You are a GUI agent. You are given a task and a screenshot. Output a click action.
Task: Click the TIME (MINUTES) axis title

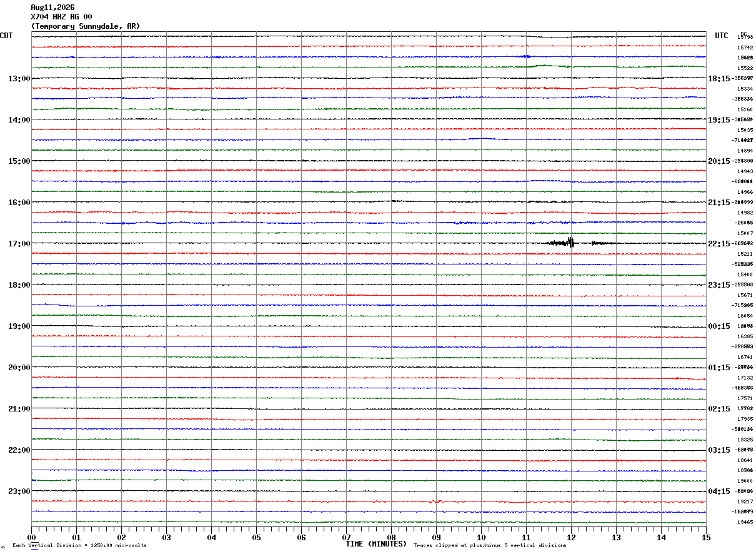(x=376, y=544)
